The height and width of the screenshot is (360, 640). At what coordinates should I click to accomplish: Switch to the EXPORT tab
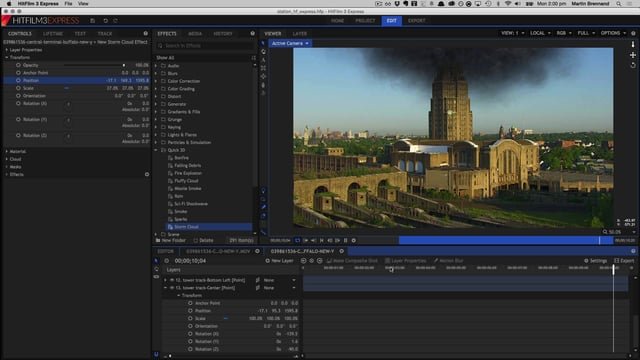(x=416, y=20)
